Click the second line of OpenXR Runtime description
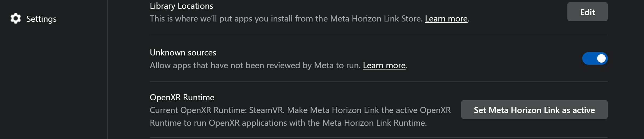 [x=288, y=123]
